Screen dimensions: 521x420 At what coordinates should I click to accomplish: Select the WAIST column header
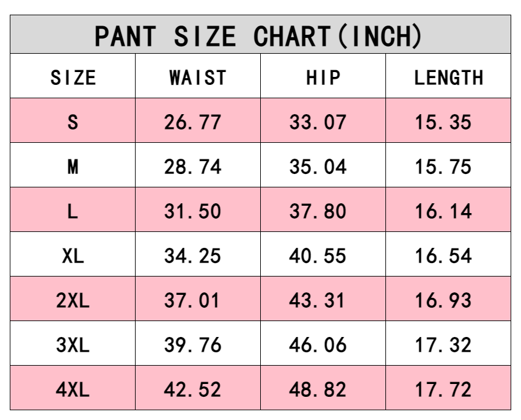(197, 78)
